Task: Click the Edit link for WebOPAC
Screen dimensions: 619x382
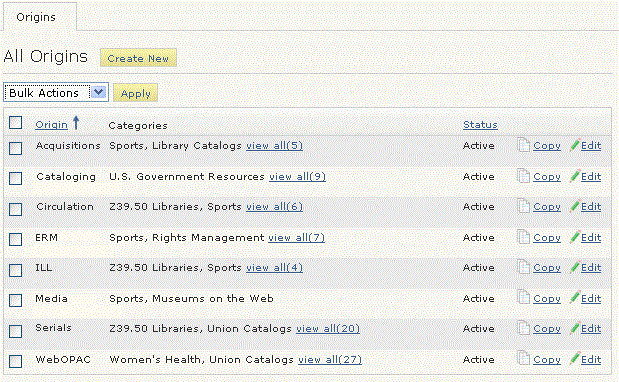Action: (x=591, y=360)
